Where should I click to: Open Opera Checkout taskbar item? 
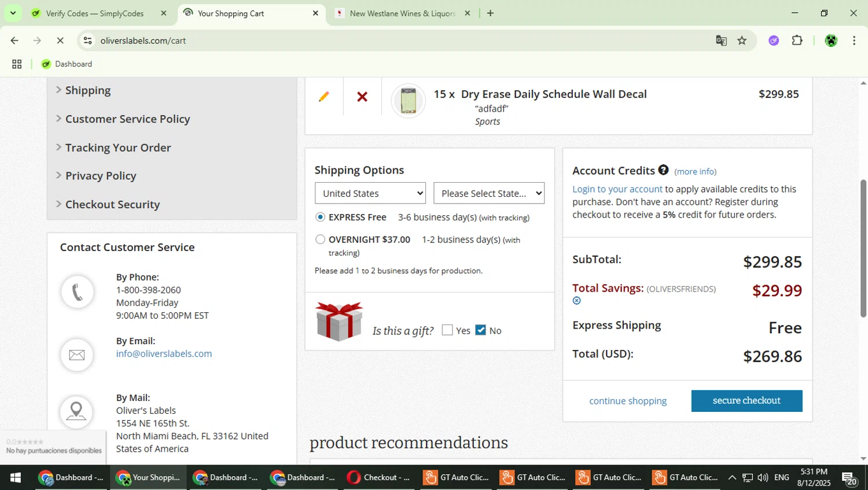(378, 477)
